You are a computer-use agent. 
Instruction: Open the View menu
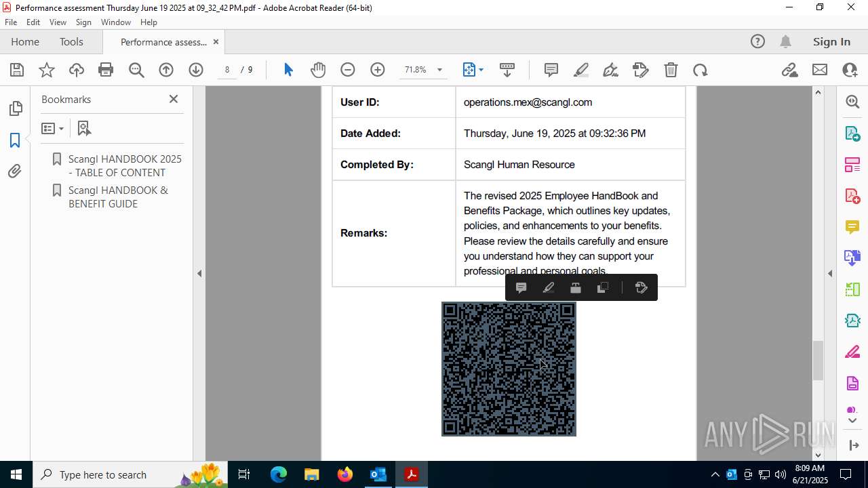pyautogui.click(x=58, y=22)
